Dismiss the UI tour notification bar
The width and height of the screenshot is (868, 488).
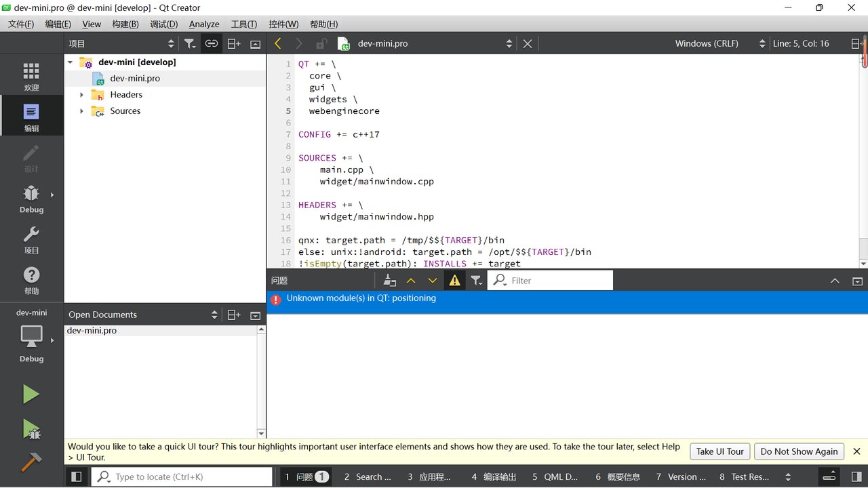click(856, 451)
